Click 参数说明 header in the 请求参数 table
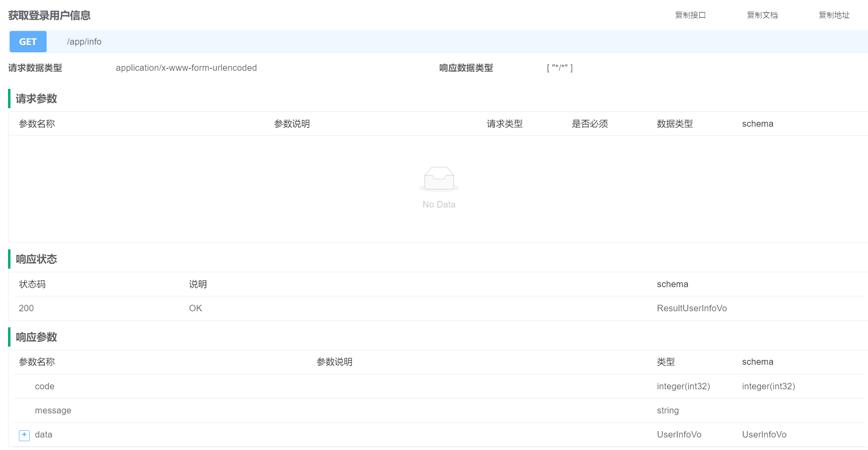The image size is (868, 450). click(292, 124)
